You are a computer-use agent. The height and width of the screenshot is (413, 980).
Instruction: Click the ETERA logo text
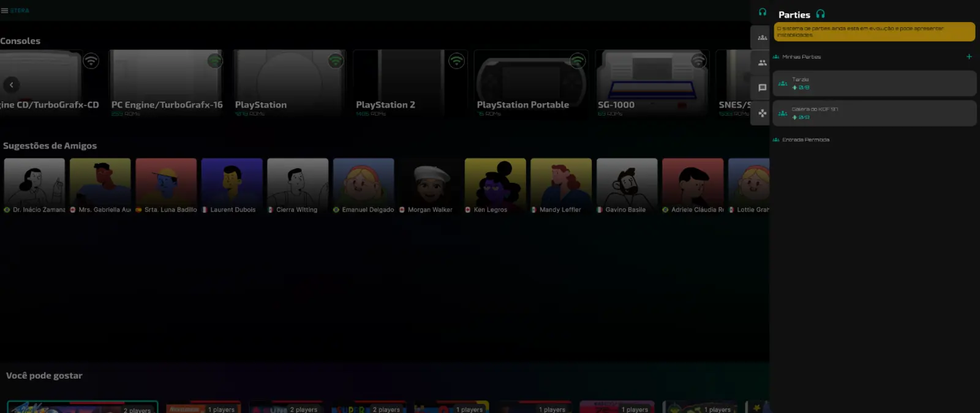[20, 10]
